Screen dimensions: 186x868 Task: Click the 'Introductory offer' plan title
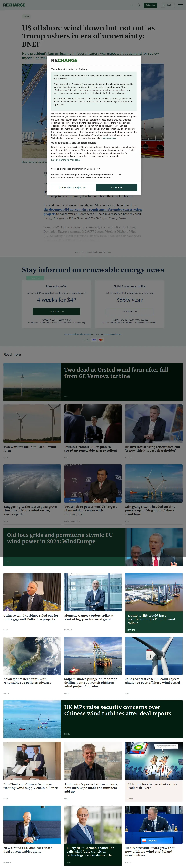point(56,286)
